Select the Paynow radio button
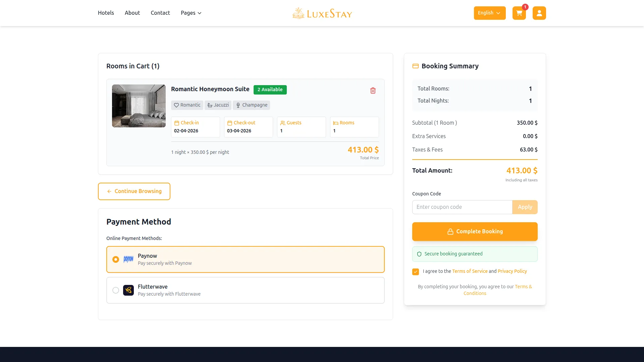The height and width of the screenshot is (362, 644). [116, 259]
